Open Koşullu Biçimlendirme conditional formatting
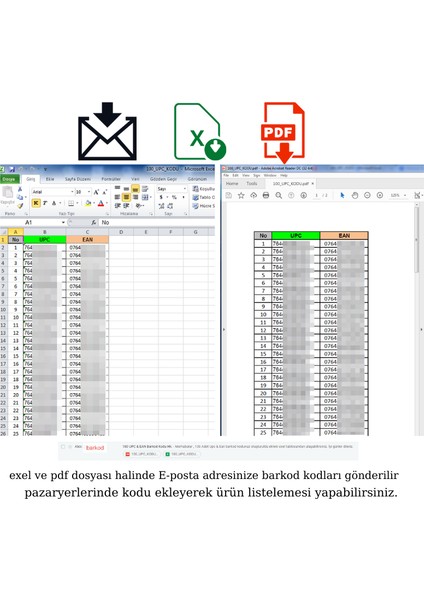This screenshot has height=600, width=424. pyautogui.click(x=203, y=189)
